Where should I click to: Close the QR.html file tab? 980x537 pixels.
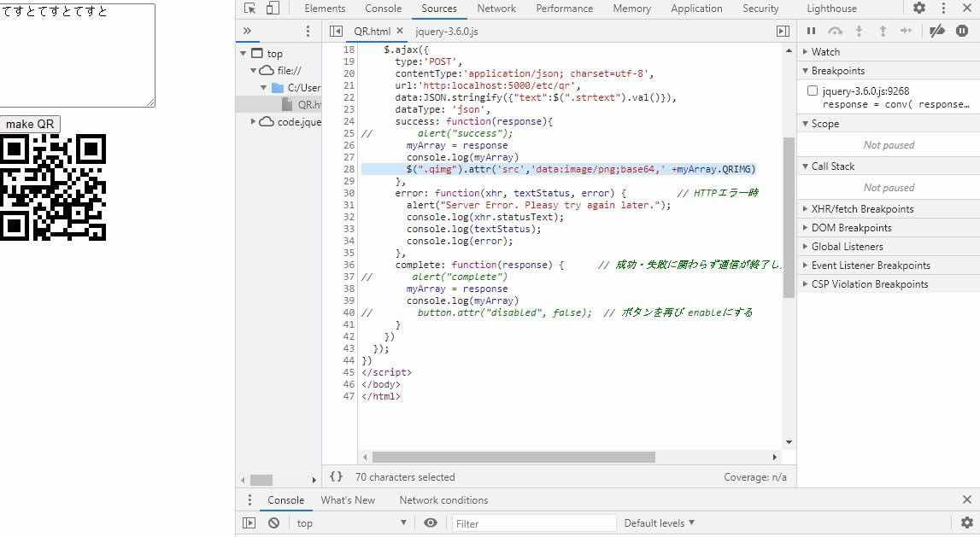400,31
